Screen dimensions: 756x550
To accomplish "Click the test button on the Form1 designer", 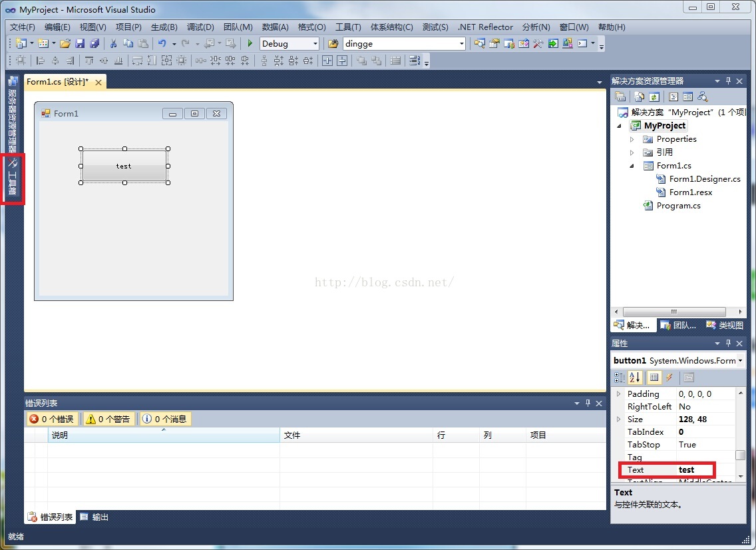I will (x=124, y=166).
